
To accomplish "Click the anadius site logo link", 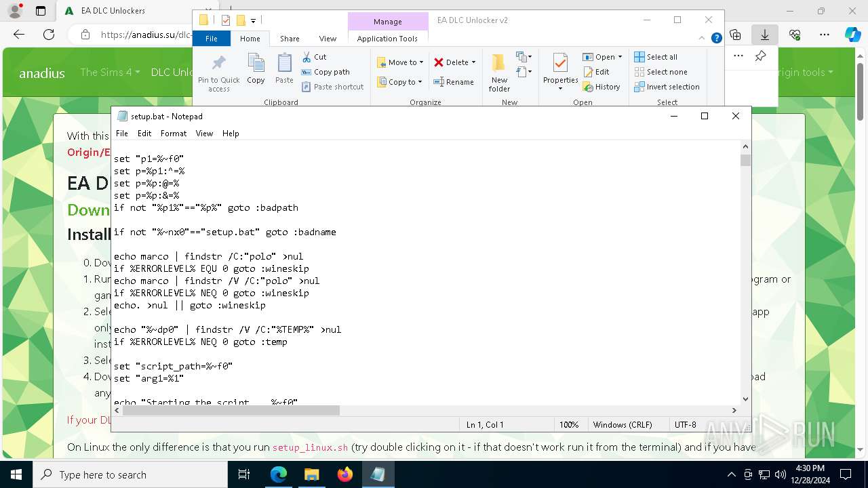I will (42, 73).
